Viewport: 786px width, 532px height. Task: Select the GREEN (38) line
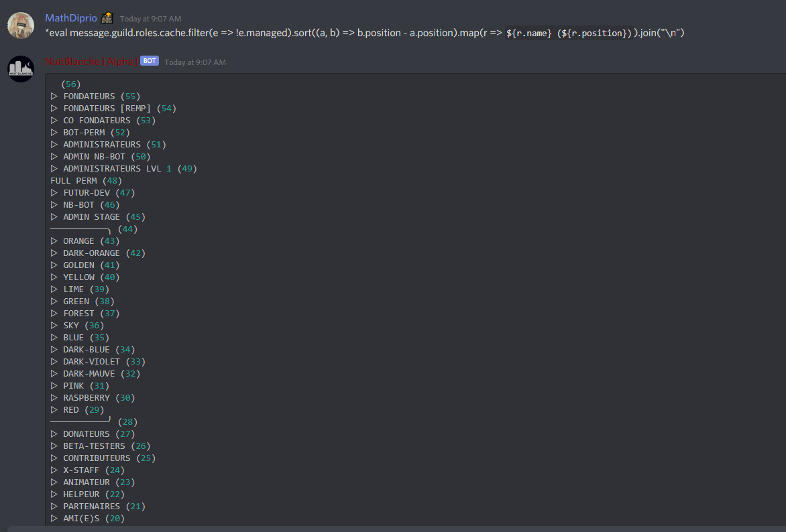pyautogui.click(x=82, y=301)
